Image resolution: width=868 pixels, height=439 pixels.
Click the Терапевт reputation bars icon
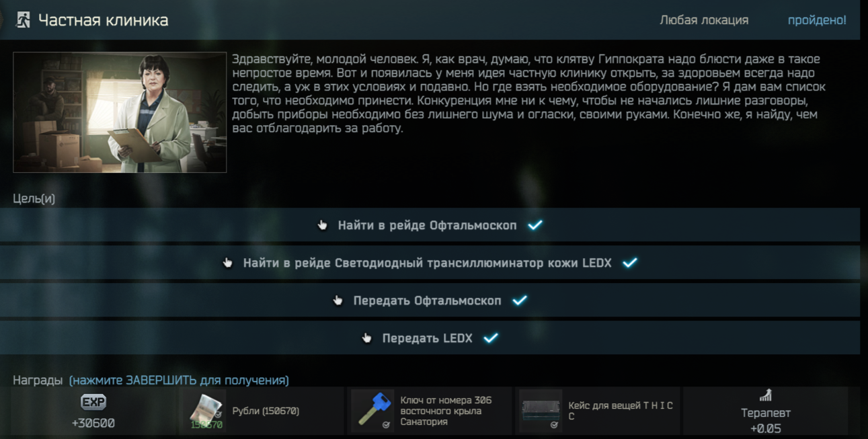pos(766,395)
